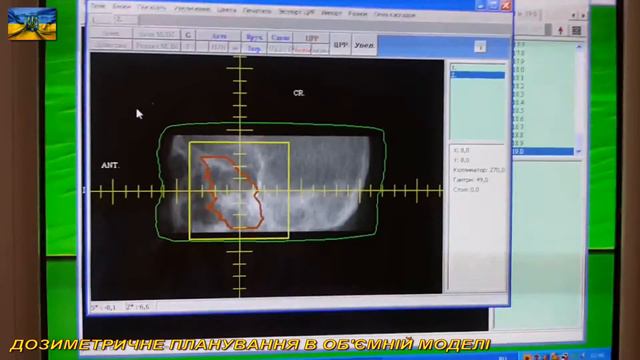Click the scroll-up arrow of background list

(579, 47)
